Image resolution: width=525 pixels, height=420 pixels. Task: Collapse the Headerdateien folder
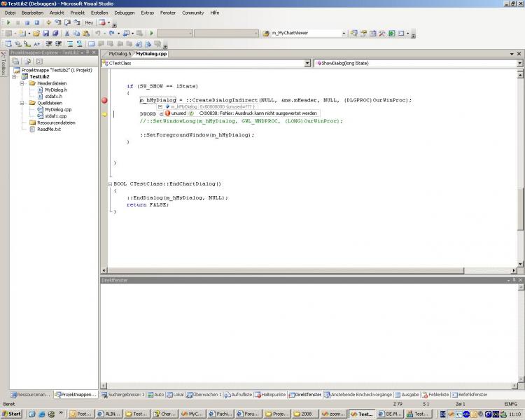coord(22,83)
